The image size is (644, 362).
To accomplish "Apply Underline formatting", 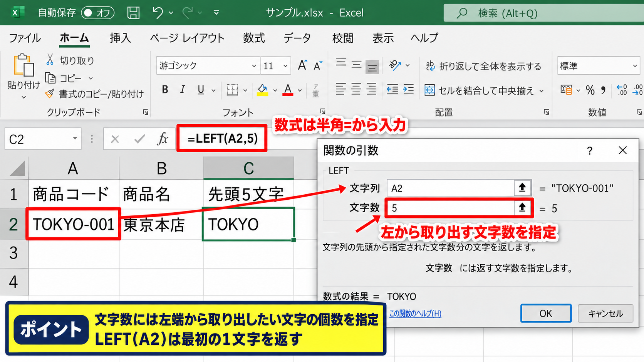I will click(201, 90).
